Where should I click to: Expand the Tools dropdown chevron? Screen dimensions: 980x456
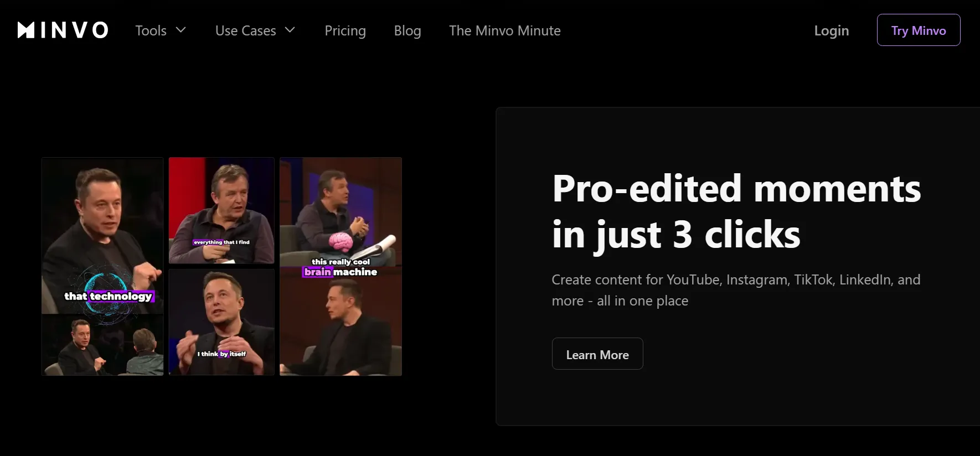pos(181,30)
